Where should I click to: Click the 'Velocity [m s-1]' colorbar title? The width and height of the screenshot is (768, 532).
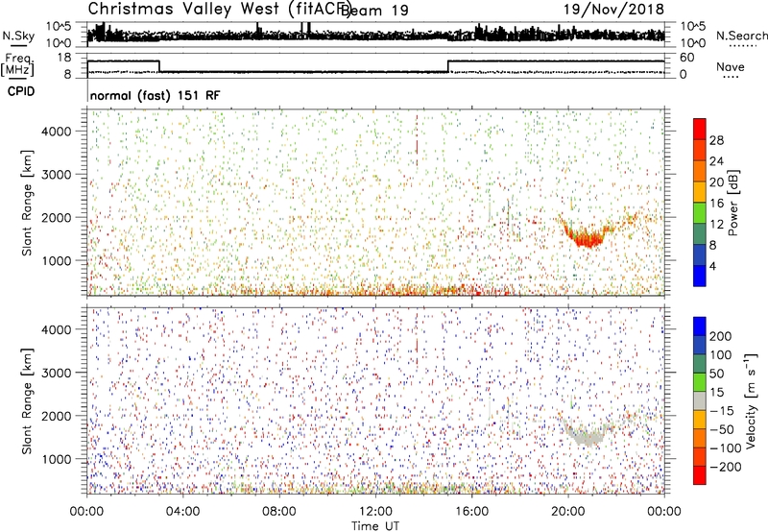(751, 400)
